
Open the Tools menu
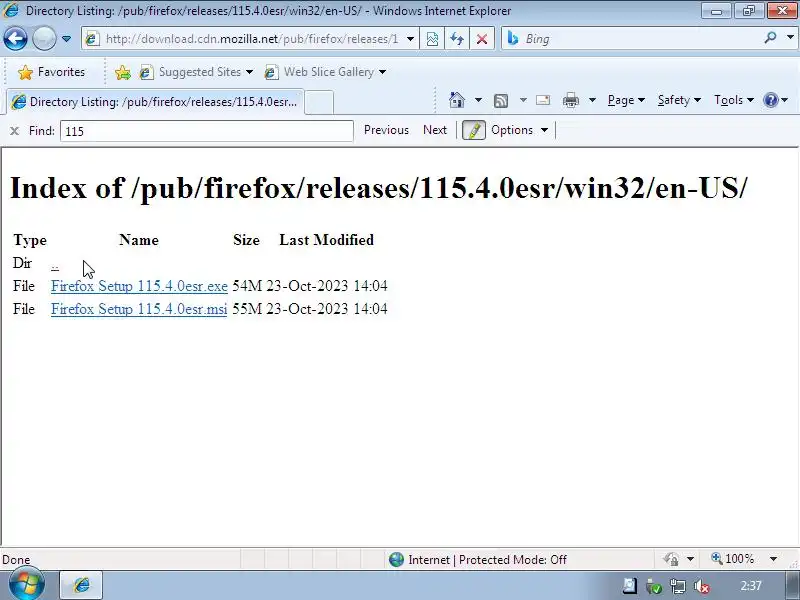pos(734,100)
